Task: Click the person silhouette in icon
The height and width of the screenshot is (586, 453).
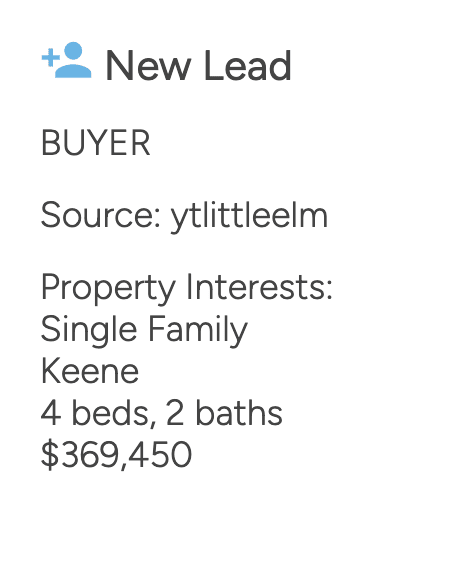Action: (73, 60)
